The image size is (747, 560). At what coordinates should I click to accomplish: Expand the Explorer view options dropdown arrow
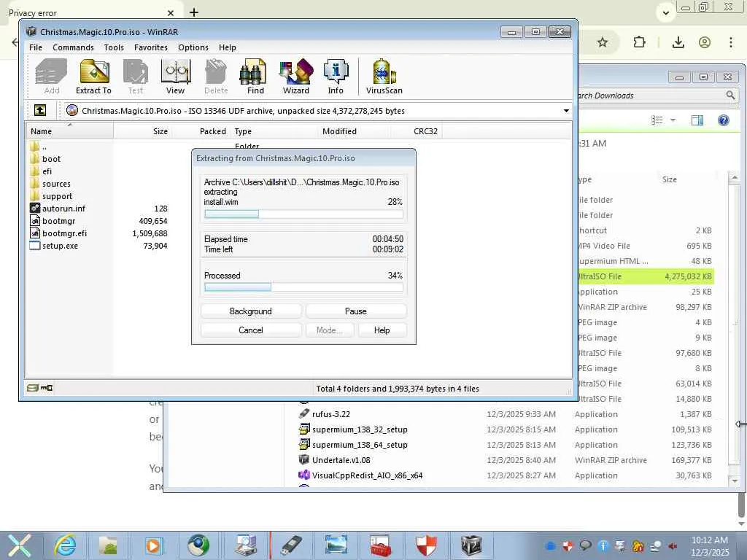point(673,120)
